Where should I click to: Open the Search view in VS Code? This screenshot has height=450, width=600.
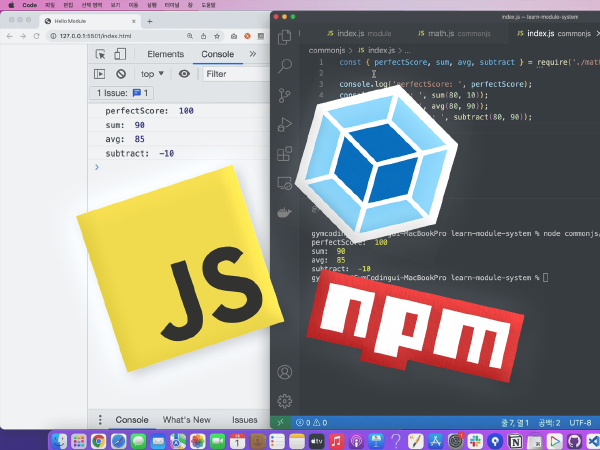285,66
